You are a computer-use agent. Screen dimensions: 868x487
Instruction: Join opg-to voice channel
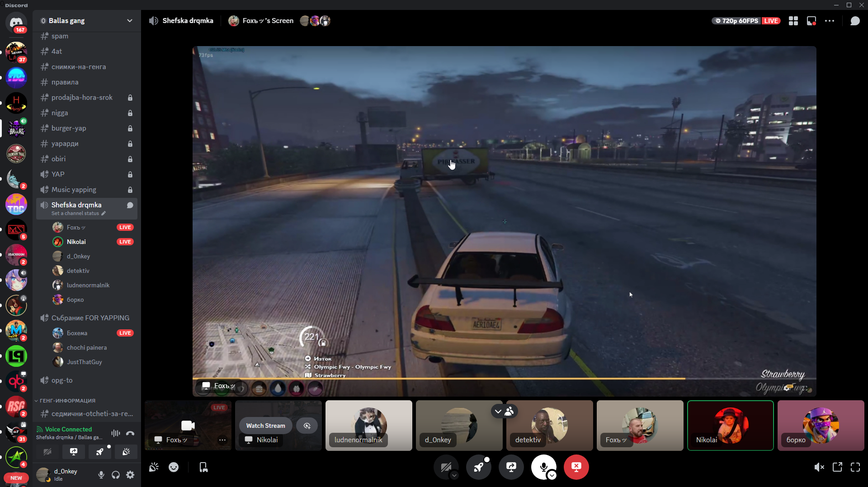[x=87, y=380]
